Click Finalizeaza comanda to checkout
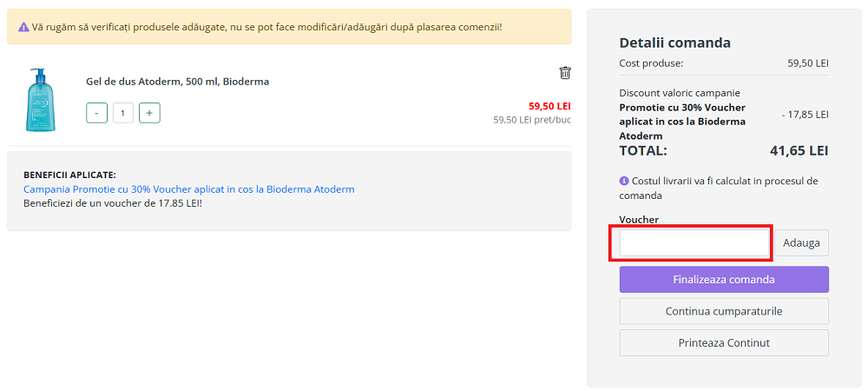Viewport: 868px width, 391px height. click(724, 280)
